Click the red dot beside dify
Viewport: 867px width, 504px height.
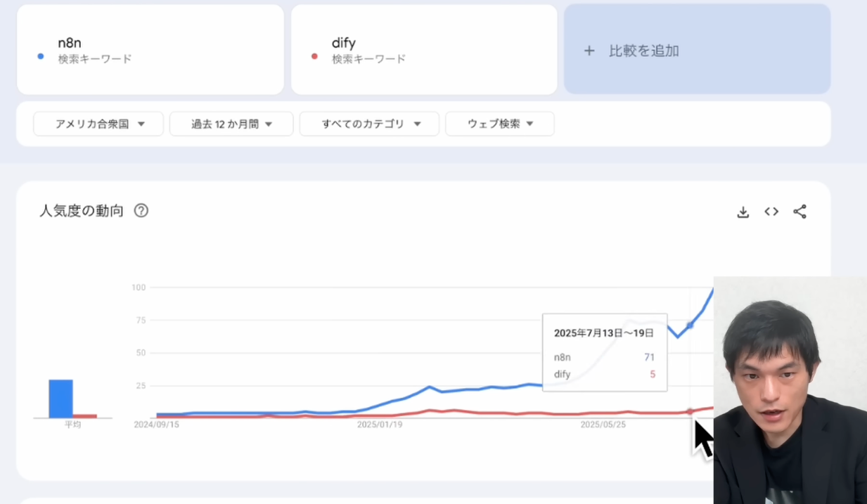coord(314,56)
